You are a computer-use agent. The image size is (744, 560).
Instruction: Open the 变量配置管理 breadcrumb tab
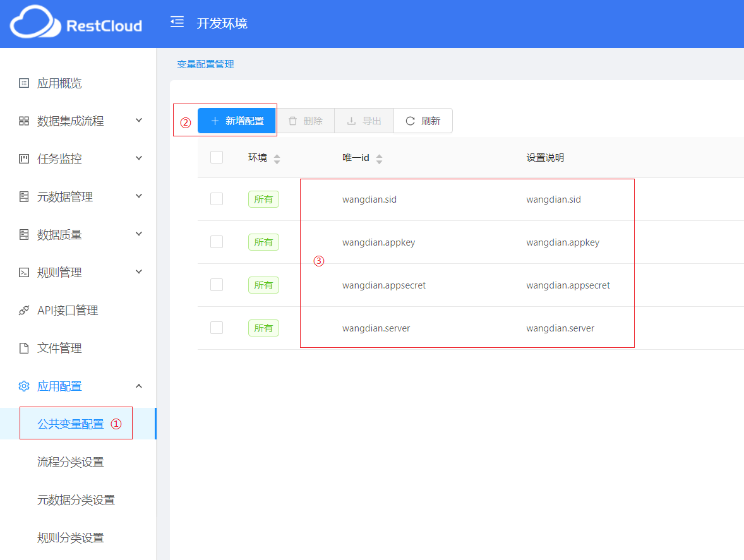205,64
